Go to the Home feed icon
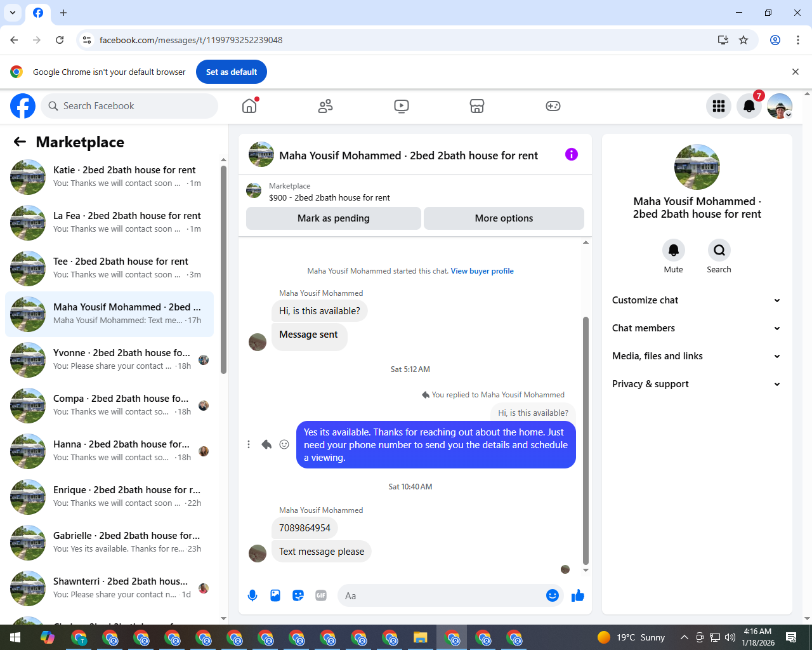 click(249, 106)
